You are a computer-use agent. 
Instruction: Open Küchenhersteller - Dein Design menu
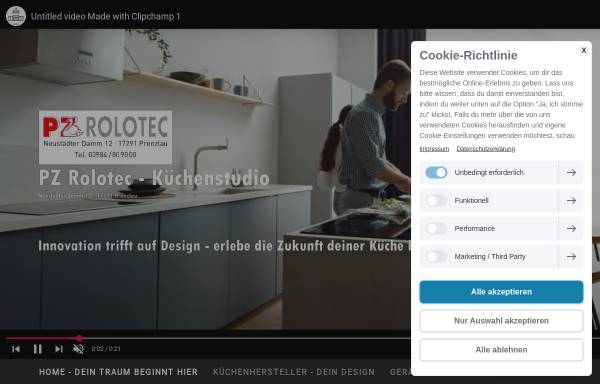point(294,372)
